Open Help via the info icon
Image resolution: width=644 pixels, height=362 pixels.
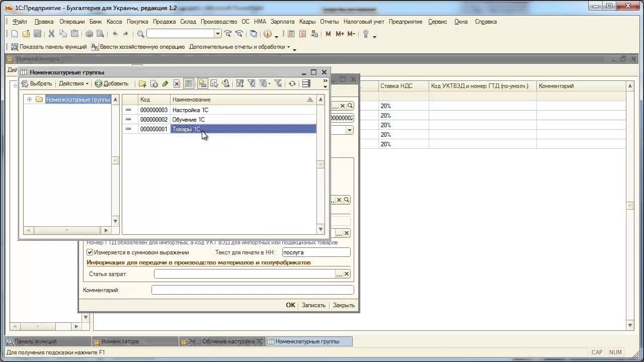coord(268,34)
